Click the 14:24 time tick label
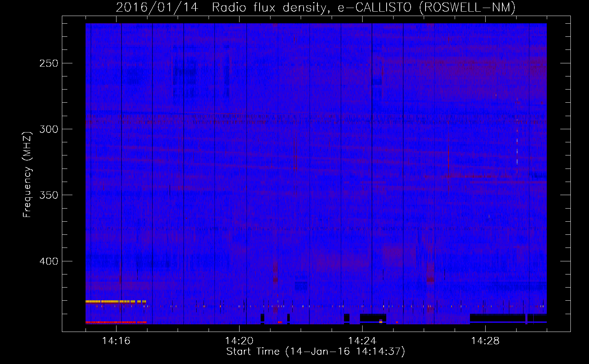589x364 pixels. [362, 341]
